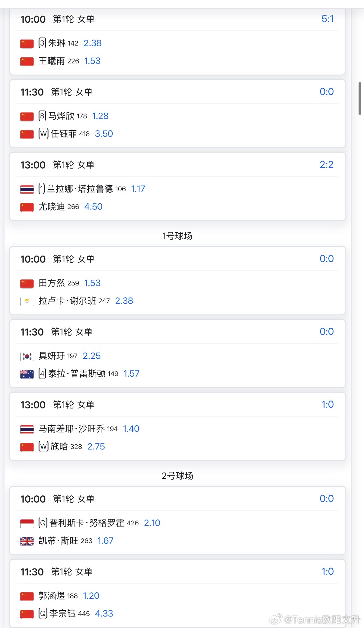Image resolution: width=364 pixels, height=628 pixels.
Task: Click China flag beside 朱琳
Action: (x=27, y=43)
